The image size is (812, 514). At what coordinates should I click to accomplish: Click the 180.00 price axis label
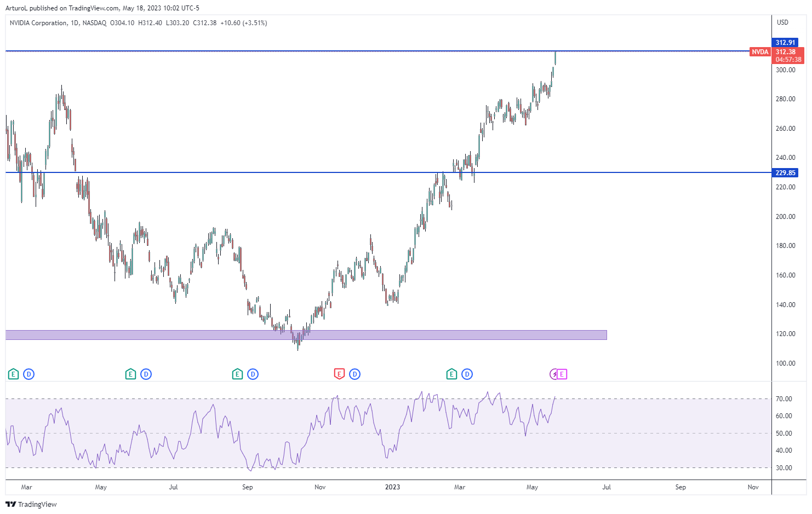(785, 246)
